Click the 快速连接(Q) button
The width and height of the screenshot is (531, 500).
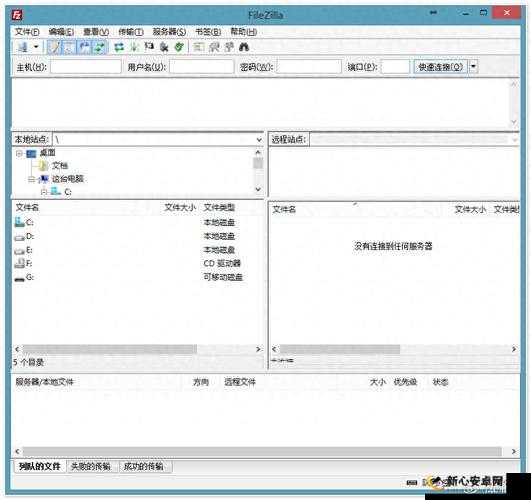click(440, 67)
